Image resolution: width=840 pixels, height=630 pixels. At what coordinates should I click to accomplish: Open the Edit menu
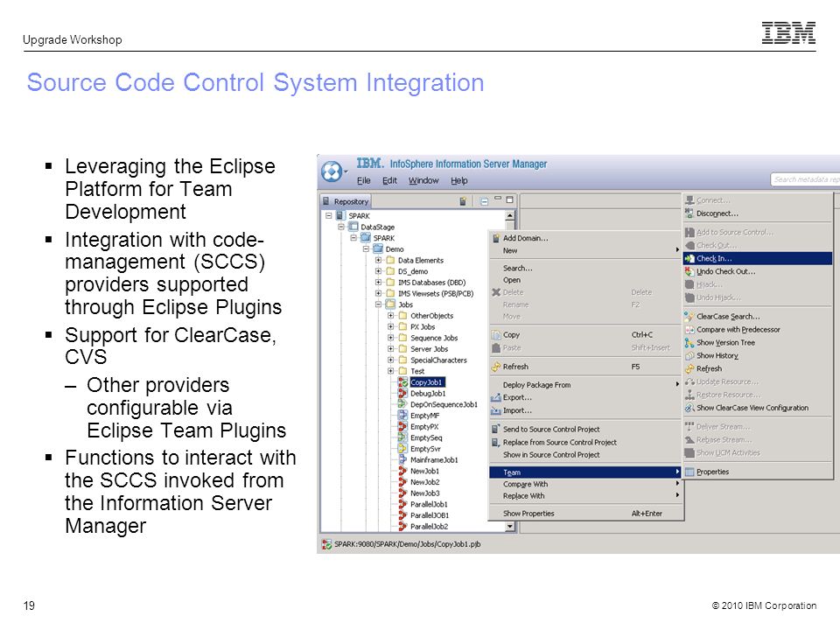[x=389, y=180]
